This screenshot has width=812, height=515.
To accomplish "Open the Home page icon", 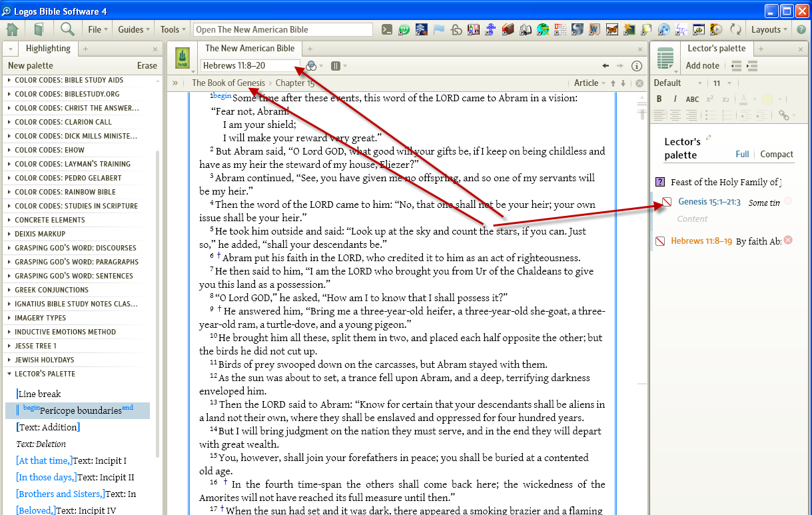I will (12, 29).
